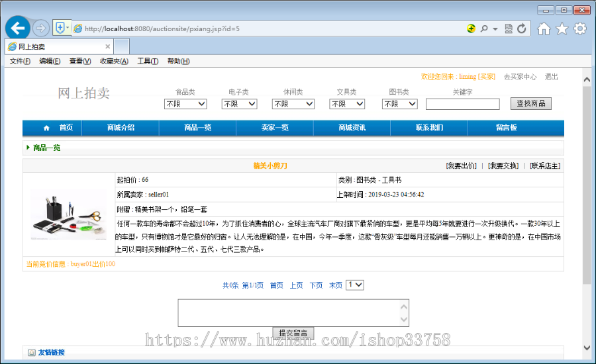Click the 查找商品 search button
Viewport: 596px width, 364px height.
pyautogui.click(x=530, y=103)
